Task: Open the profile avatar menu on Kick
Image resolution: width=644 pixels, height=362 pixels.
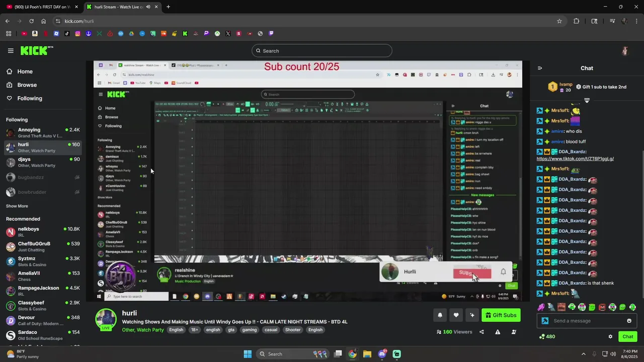Action: pyautogui.click(x=625, y=51)
